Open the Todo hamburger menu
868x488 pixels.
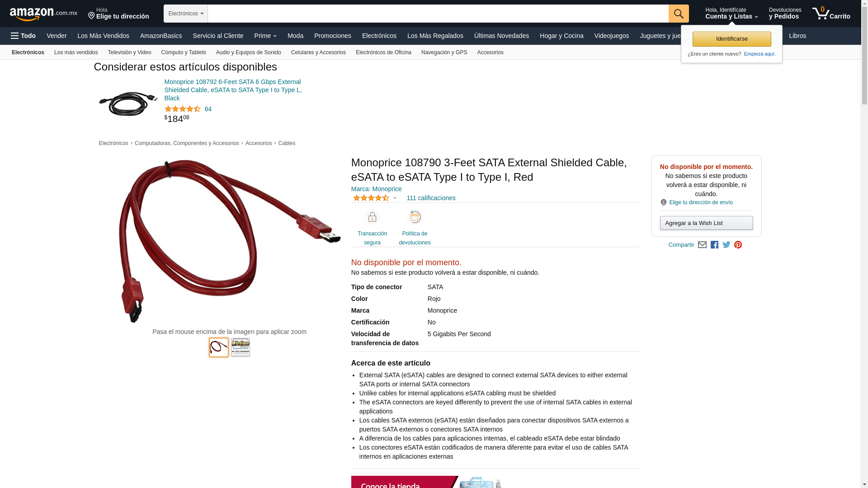tap(23, 36)
